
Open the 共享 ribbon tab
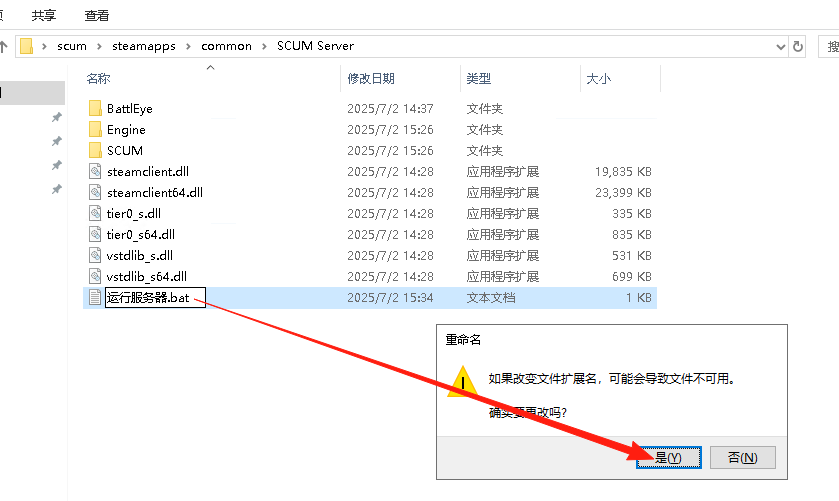44,15
